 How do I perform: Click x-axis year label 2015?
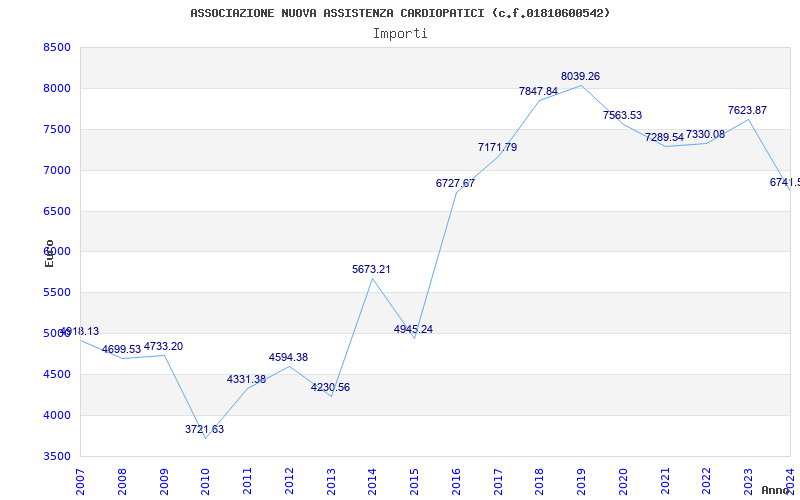[414, 482]
